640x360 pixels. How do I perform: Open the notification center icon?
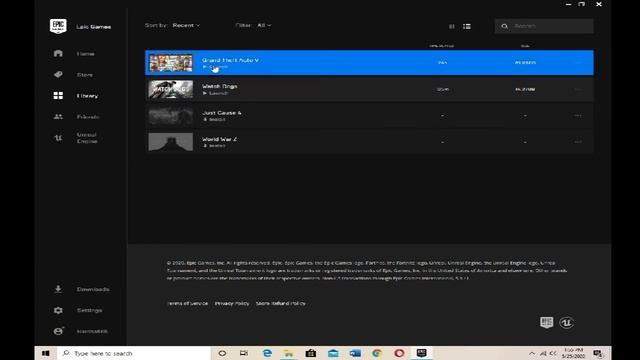pos(598,353)
